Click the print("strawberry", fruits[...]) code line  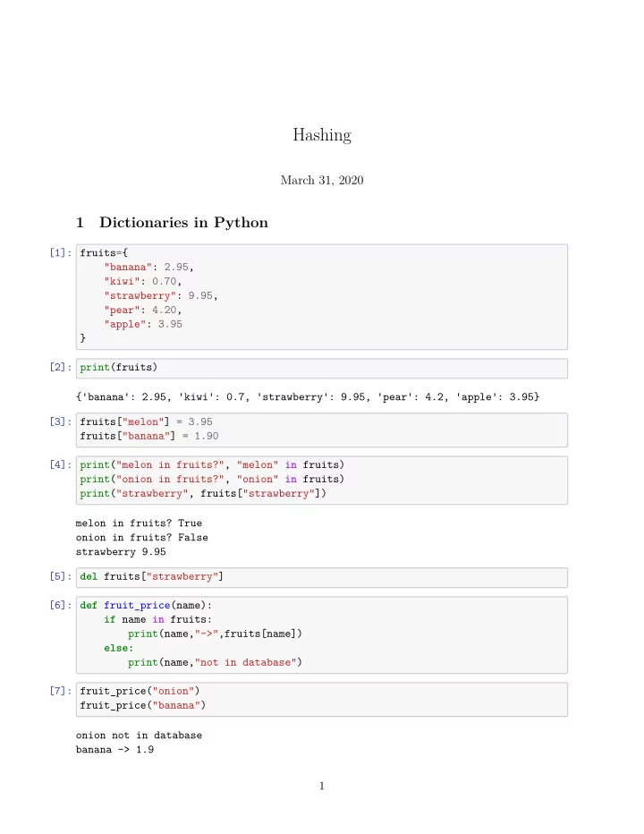(203, 494)
